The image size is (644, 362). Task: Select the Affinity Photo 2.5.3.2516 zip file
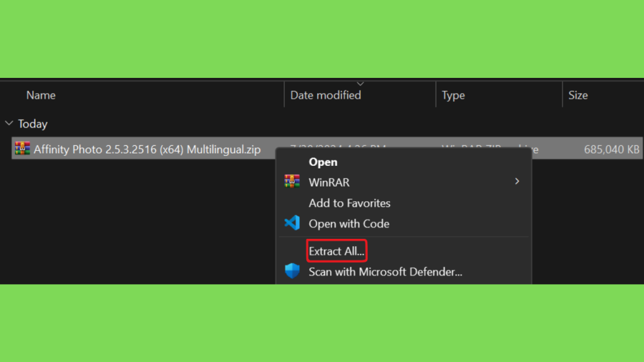pos(147,150)
